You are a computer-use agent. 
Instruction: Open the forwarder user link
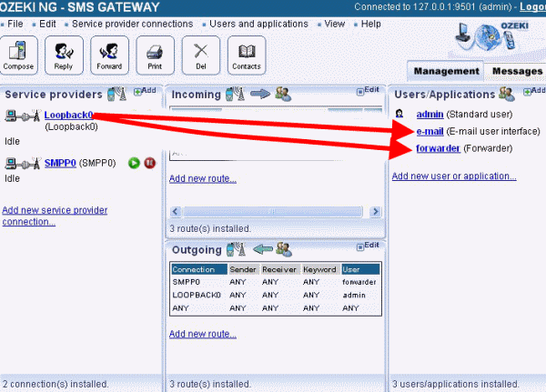pos(438,148)
